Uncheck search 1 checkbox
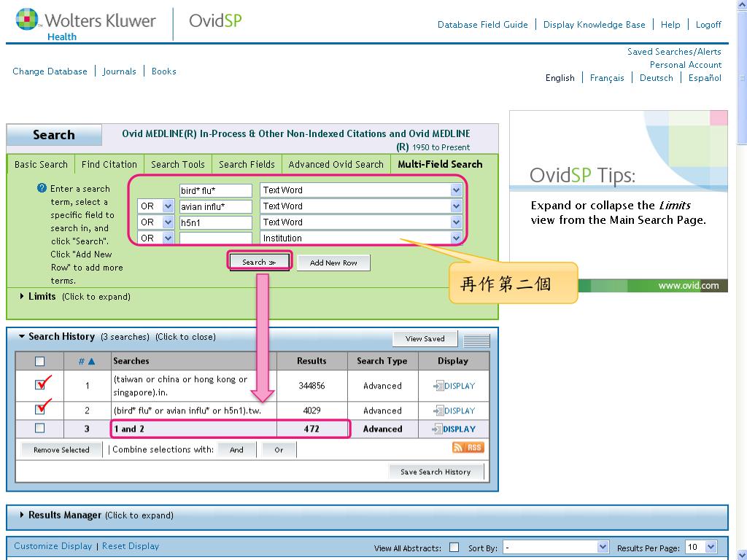Screen dimensions: 747x560 pos(40,384)
